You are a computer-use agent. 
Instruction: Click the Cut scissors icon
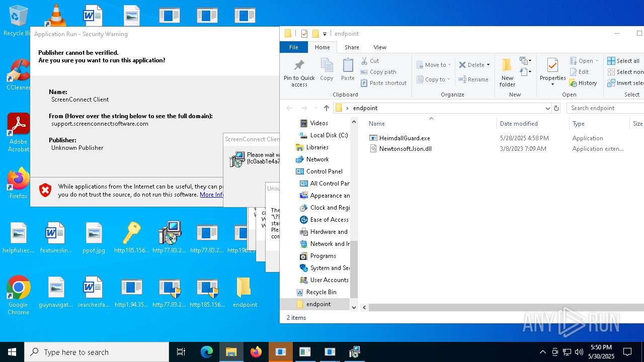(x=364, y=61)
